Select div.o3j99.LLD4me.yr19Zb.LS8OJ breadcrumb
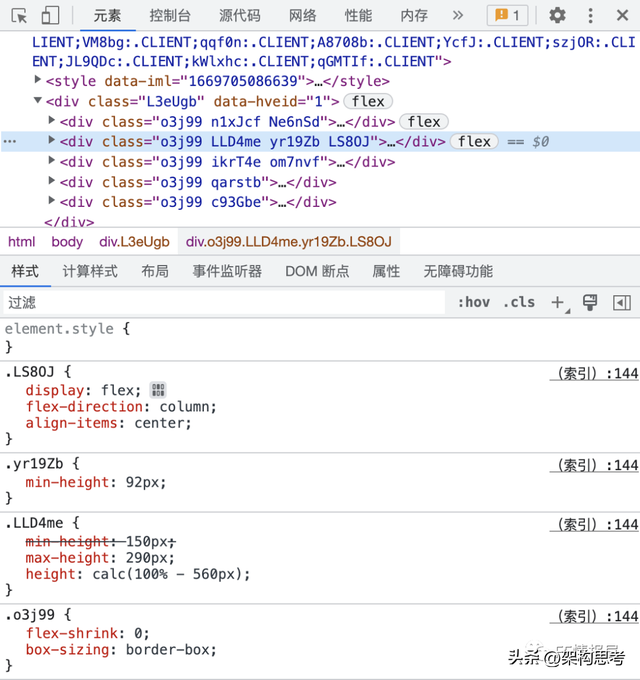 pyautogui.click(x=289, y=242)
